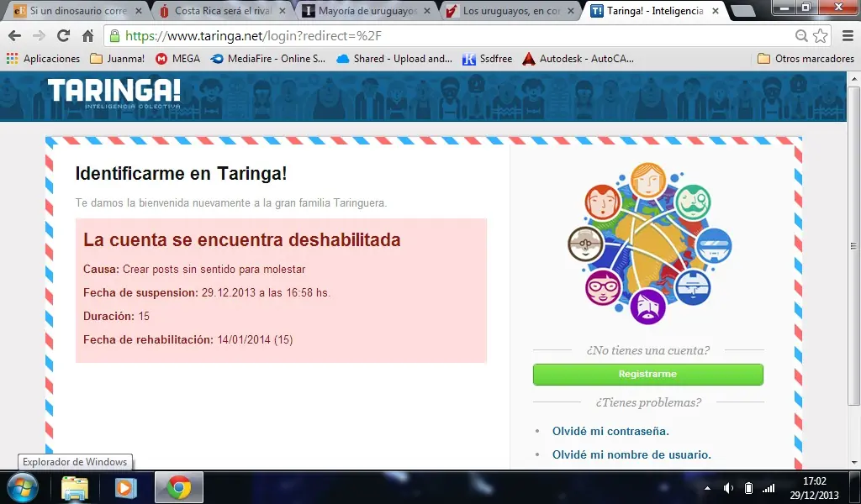This screenshot has width=861, height=504.
Task: Close the 'Mayoría de uruguayos' tab
Action: (x=427, y=11)
